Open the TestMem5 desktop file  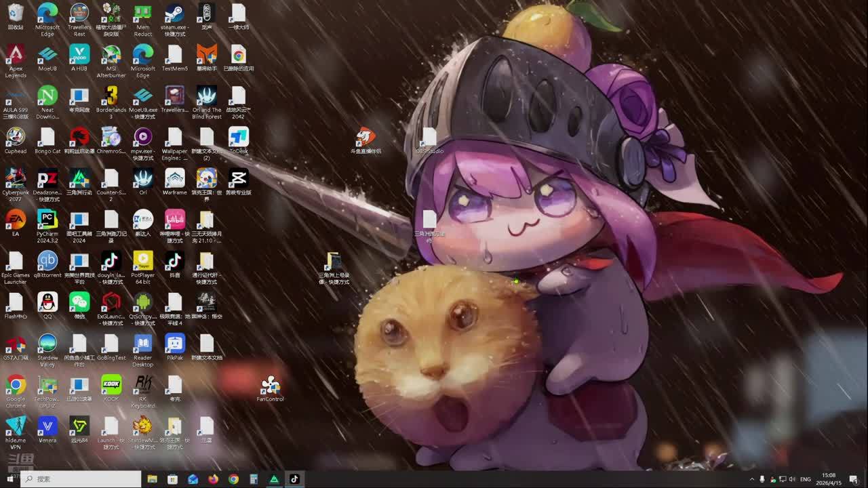pyautogui.click(x=174, y=54)
